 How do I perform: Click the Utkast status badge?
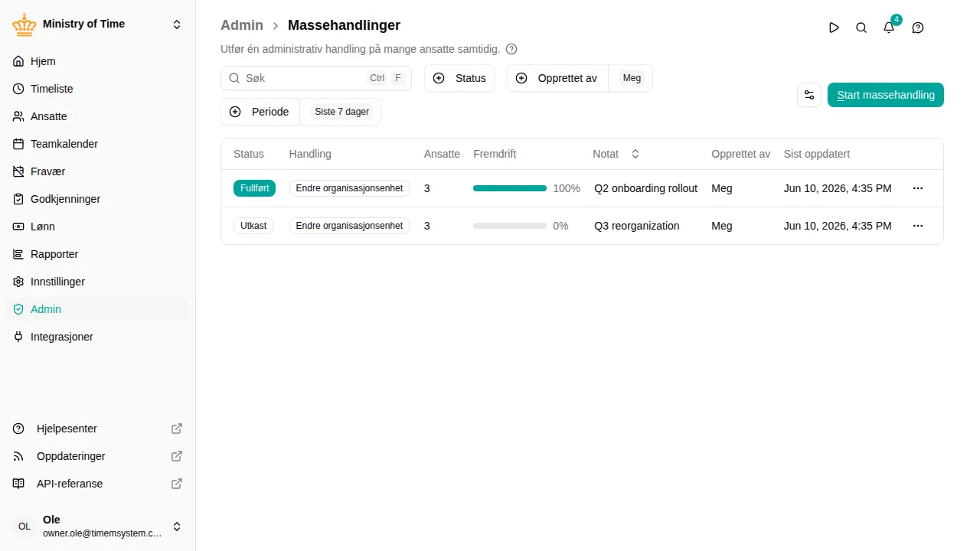[253, 226]
